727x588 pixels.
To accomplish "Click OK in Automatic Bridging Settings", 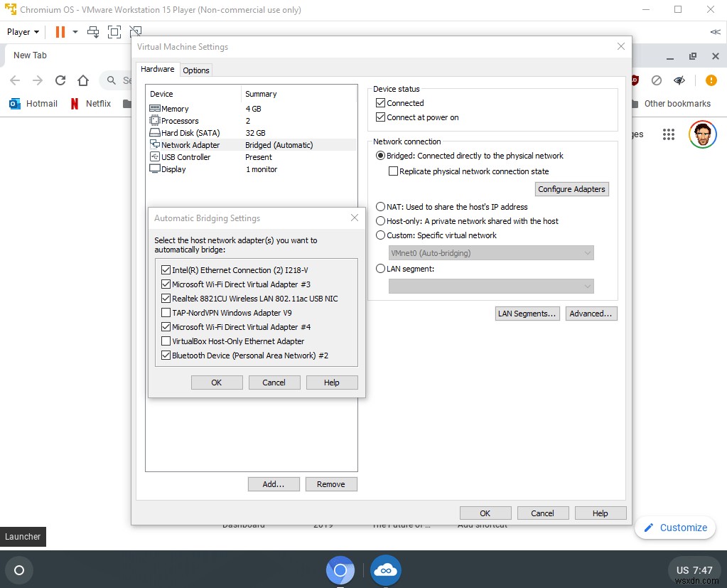I will pyautogui.click(x=216, y=382).
